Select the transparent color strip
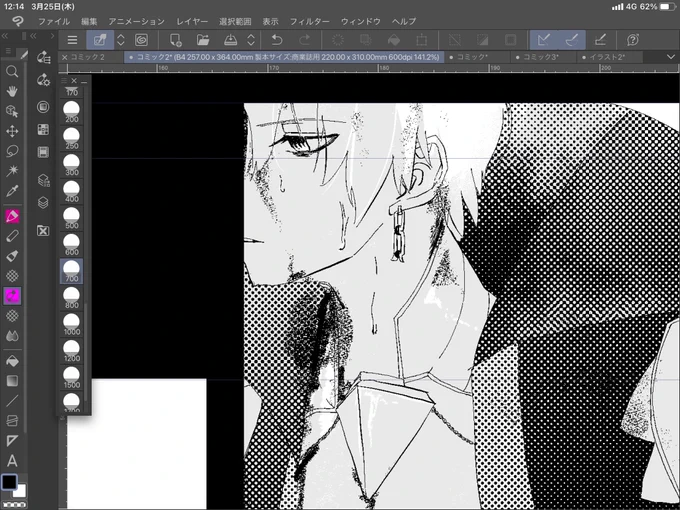The image size is (680, 510). 13,504
